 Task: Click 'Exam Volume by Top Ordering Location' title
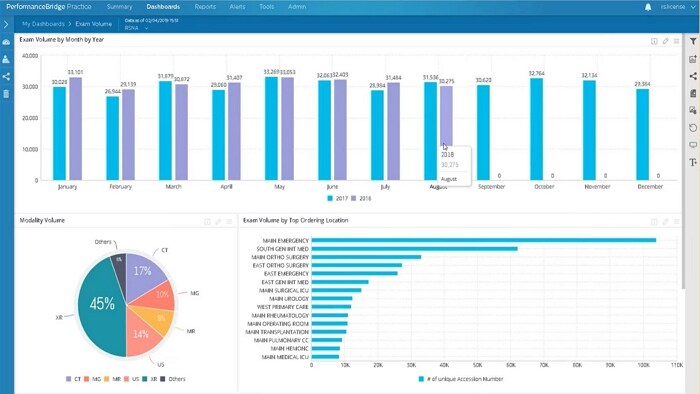(x=296, y=220)
